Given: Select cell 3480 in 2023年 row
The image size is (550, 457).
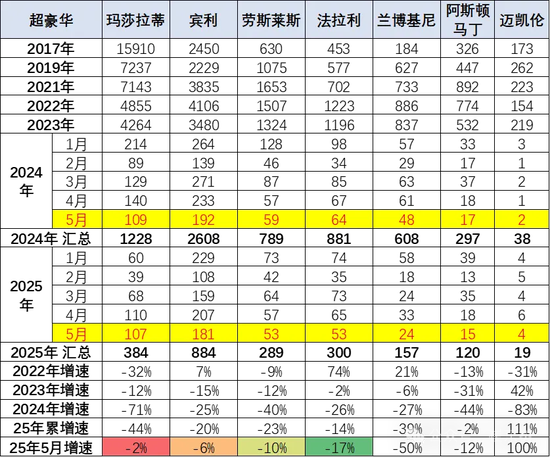Looking at the screenshot, I should [x=203, y=125].
